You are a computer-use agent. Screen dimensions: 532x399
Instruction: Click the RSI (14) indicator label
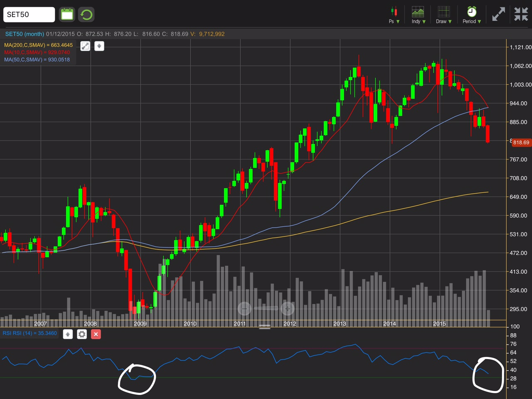click(x=30, y=333)
